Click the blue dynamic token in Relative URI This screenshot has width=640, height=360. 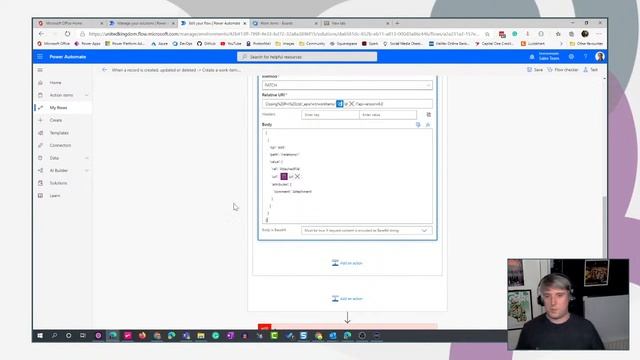[x=340, y=104]
